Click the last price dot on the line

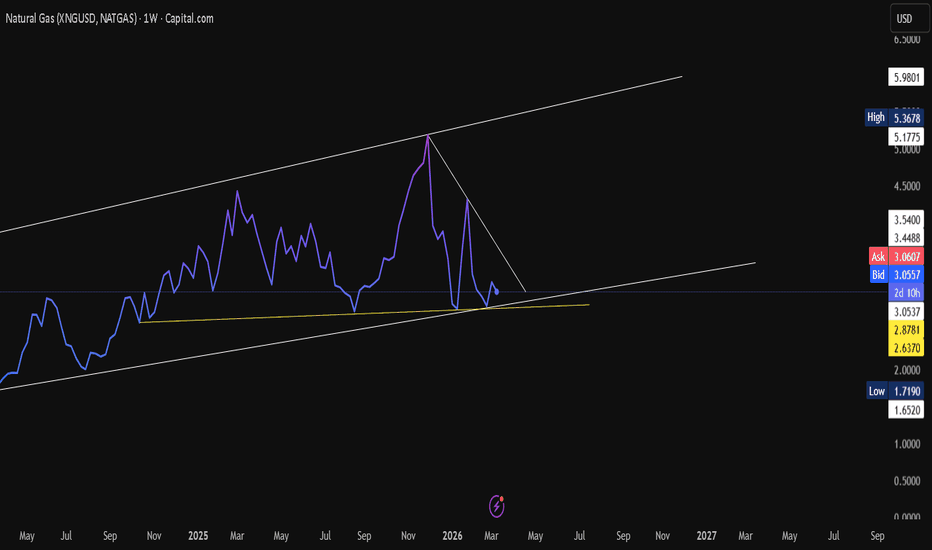tap(496, 291)
